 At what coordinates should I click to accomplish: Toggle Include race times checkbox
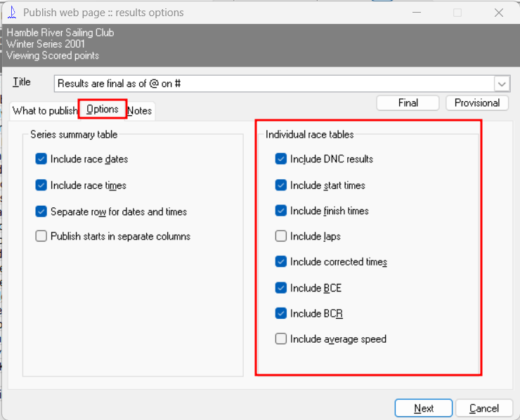(41, 185)
